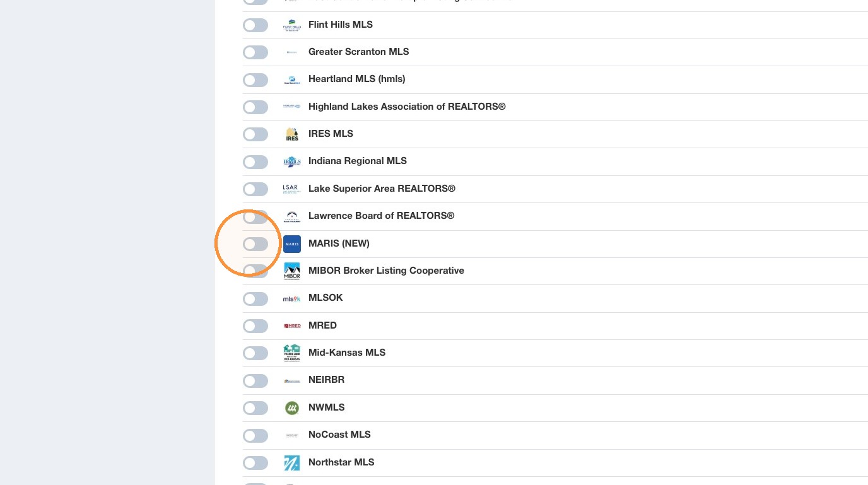Switch on the MLSOK toggle
868x485 pixels.
pyautogui.click(x=255, y=299)
